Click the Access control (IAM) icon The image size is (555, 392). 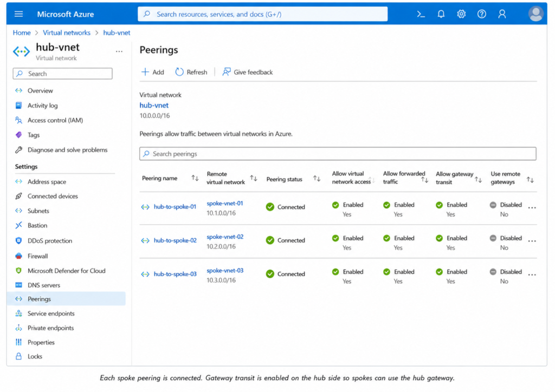pyautogui.click(x=19, y=120)
